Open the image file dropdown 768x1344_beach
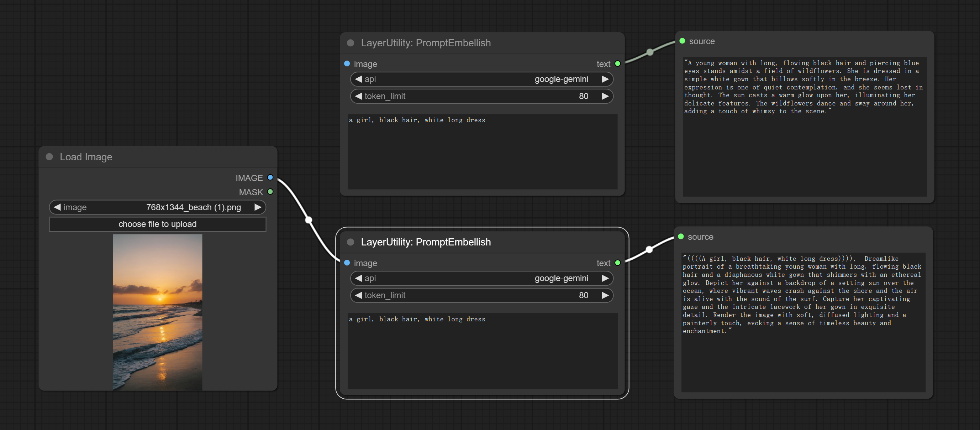Image resolution: width=980 pixels, height=430 pixels. pyautogui.click(x=158, y=207)
